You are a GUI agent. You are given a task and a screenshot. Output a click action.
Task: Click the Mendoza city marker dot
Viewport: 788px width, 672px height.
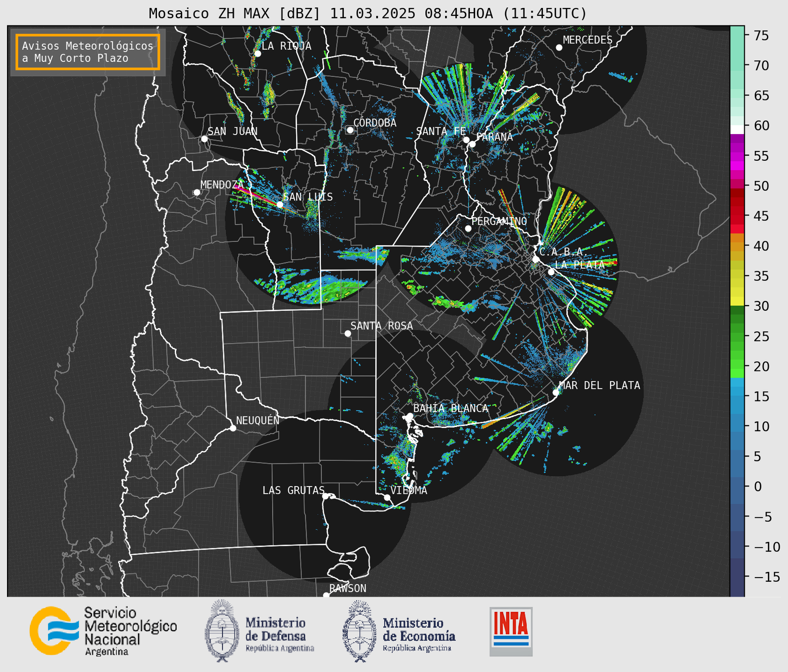coord(197,193)
